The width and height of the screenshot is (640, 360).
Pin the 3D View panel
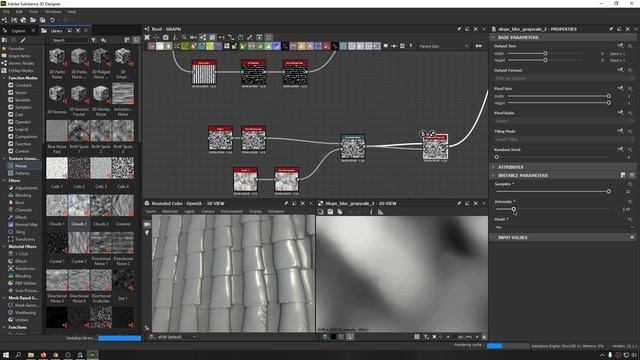coord(286,203)
